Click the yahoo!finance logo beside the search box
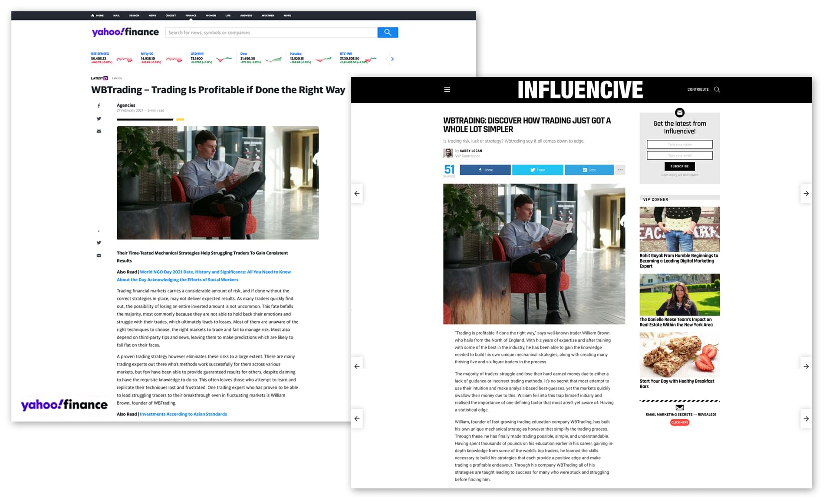Image resolution: width=826 pixels, height=504 pixels. point(125,32)
